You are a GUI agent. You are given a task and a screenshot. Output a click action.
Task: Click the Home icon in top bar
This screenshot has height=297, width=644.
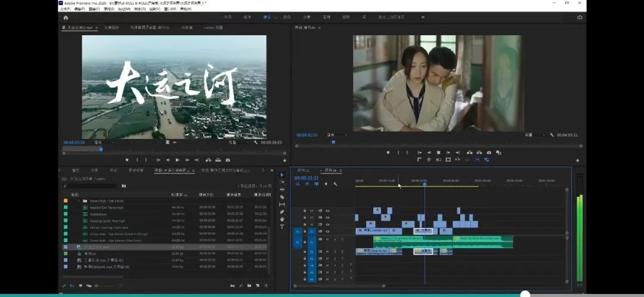click(x=66, y=17)
